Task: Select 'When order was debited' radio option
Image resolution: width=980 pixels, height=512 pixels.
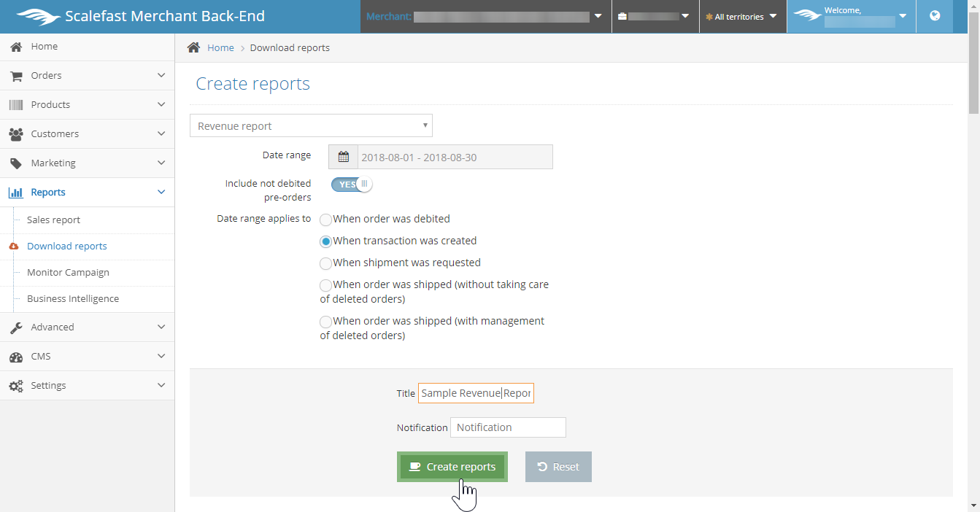Action: point(326,220)
